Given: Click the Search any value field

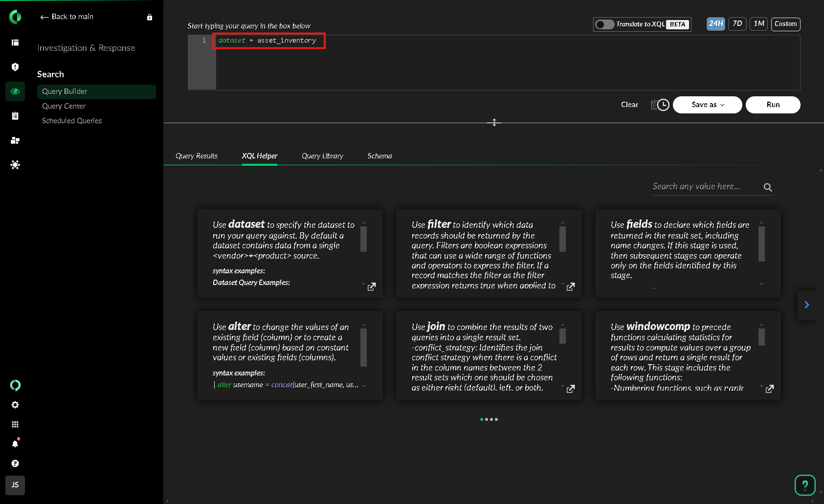Looking at the screenshot, I should pos(704,187).
